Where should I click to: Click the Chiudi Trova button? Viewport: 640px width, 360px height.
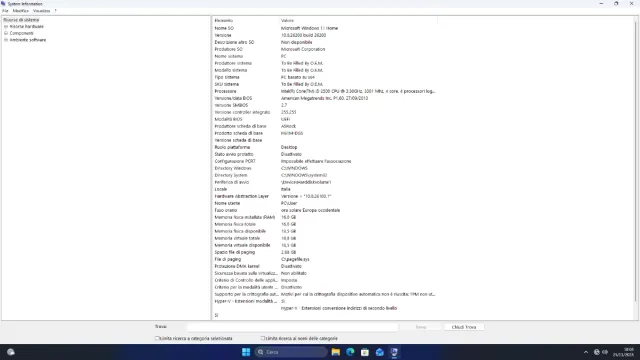pyautogui.click(x=464, y=327)
